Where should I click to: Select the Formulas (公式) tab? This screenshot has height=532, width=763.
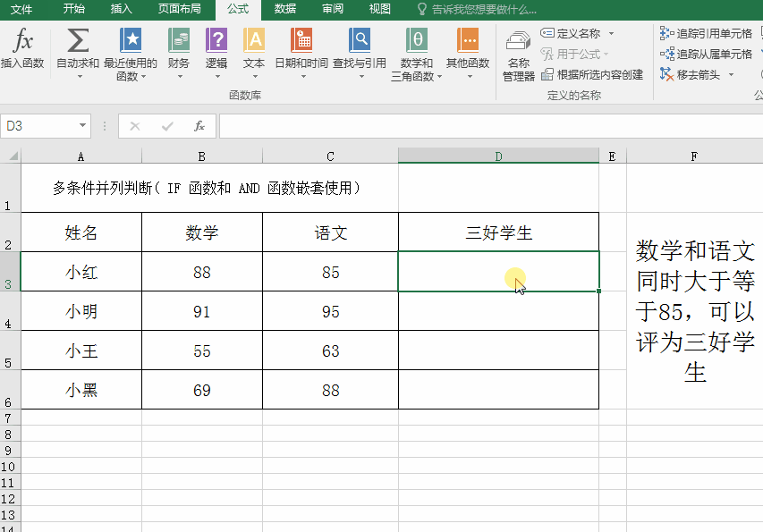click(x=238, y=9)
